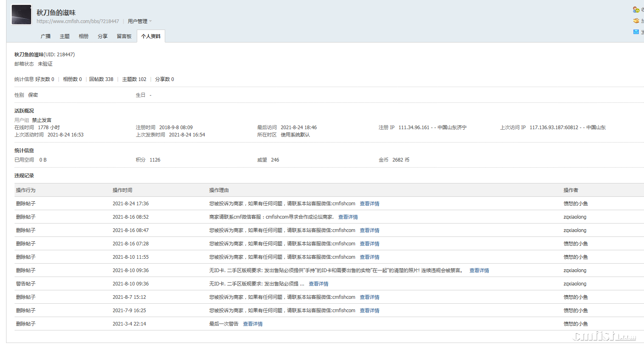644x345 pixels.
Task: Click operator zqxiaolong in 2021-8-16 08:52 row
Action: [575, 217]
